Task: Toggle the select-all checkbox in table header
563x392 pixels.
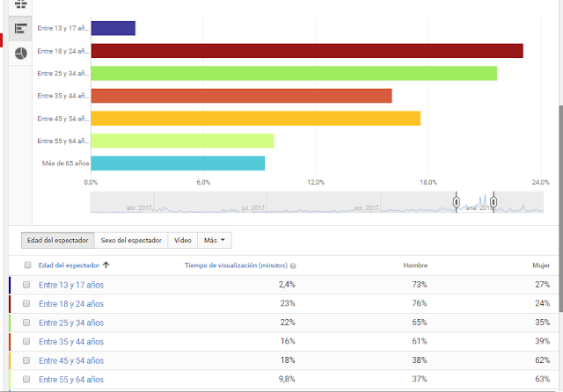Action: [27, 265]
